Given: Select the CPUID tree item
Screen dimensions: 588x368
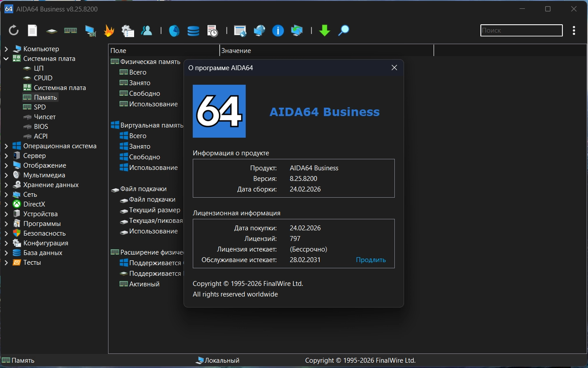Looking at the screenshot, I should point(43,78).
